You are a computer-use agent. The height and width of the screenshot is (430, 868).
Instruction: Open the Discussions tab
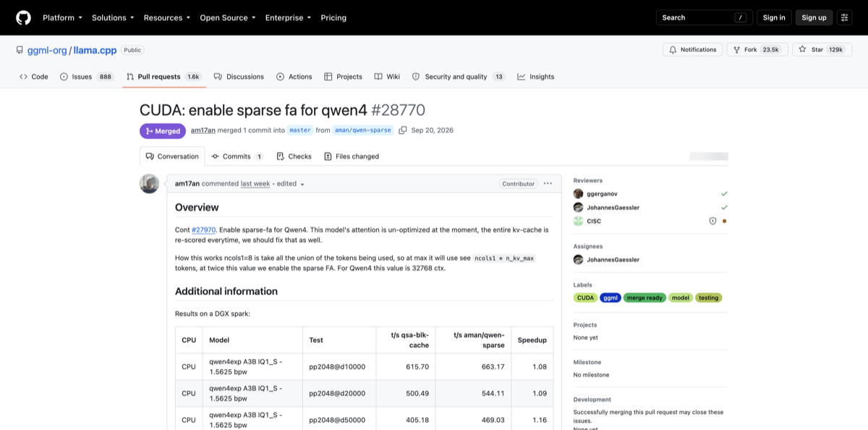click(239, 77)
